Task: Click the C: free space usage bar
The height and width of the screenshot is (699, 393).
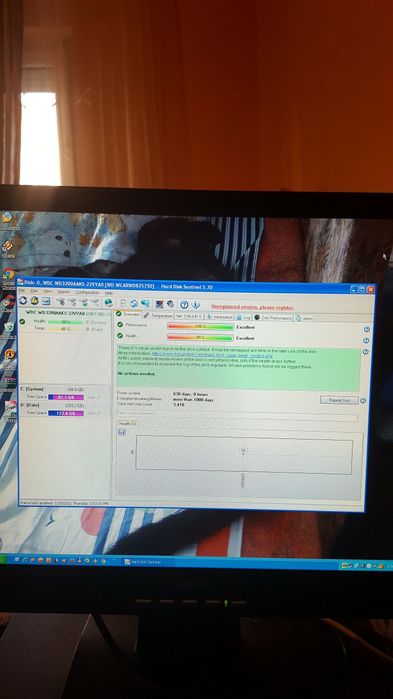Action: click(x=66, y=397)
